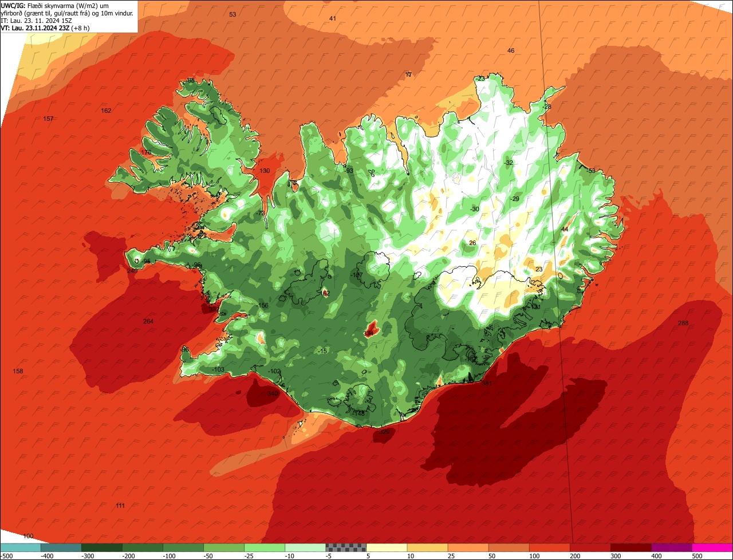Click the map value -28 on the northeast coast
The image size is (733, 560).
pos(547,108)
